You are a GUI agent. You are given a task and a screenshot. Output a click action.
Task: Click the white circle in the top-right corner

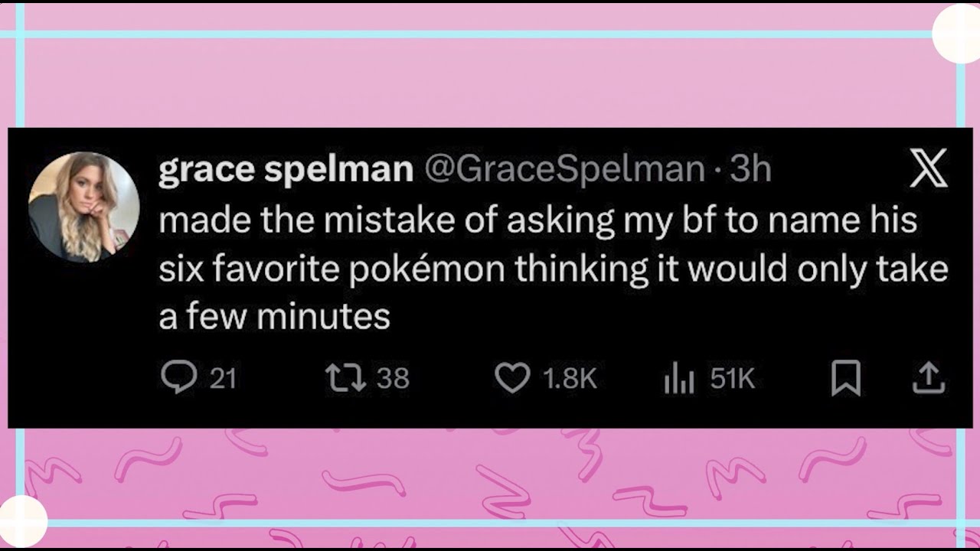point(957,34)
